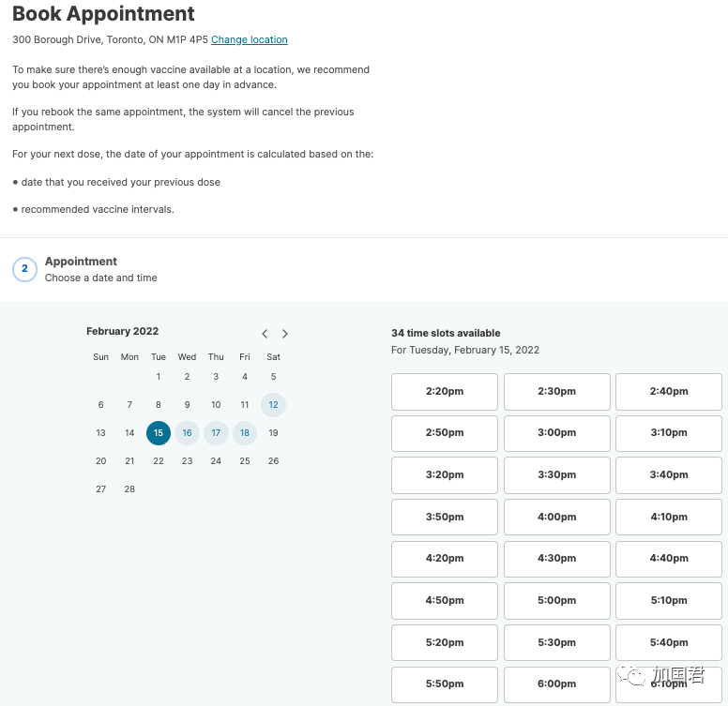Select February 16 on the calendar

[187, 433]
